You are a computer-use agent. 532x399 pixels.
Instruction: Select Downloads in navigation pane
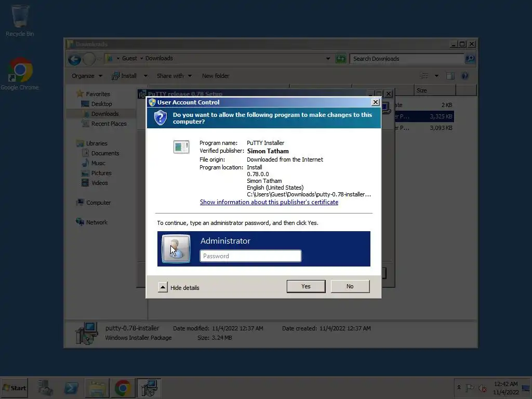[105, 114]
